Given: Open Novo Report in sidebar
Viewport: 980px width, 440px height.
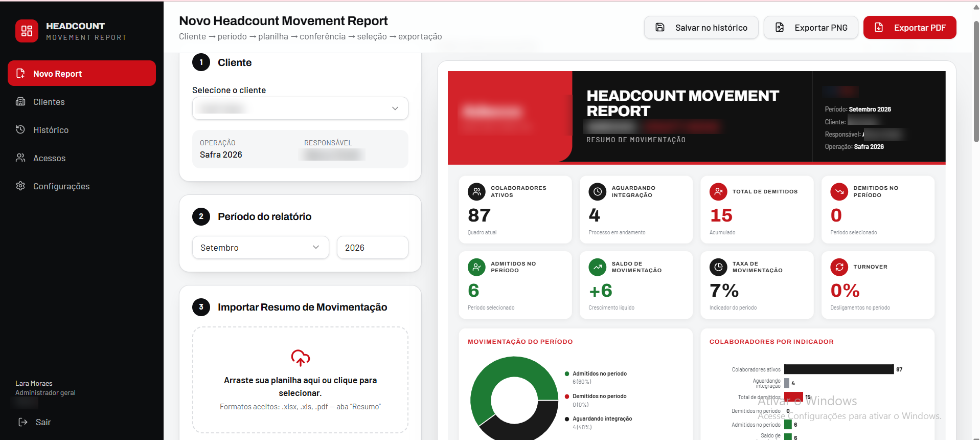Looking at the screenshot, I should (82, 73).
